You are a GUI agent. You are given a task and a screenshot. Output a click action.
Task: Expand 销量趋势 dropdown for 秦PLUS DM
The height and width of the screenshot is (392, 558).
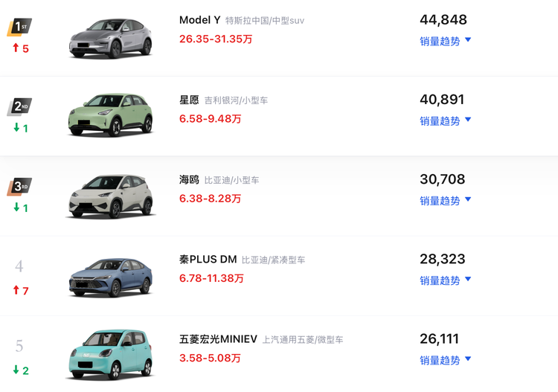point(445,280)
